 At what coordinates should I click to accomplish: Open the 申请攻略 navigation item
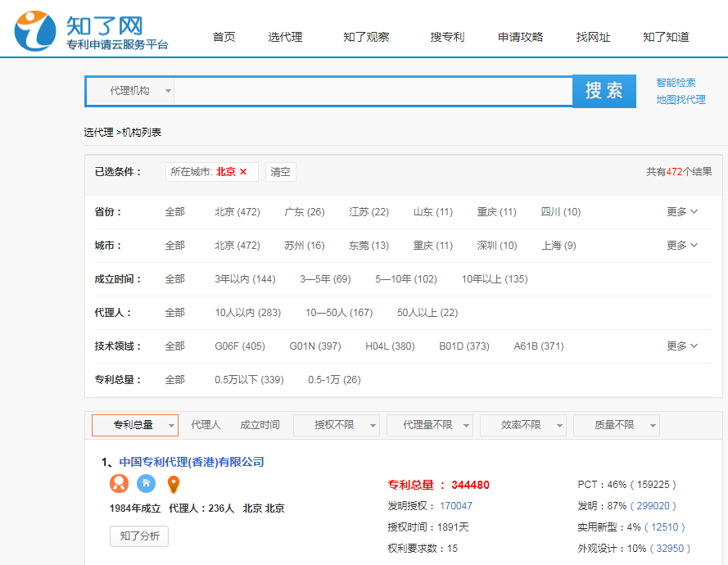521,37
